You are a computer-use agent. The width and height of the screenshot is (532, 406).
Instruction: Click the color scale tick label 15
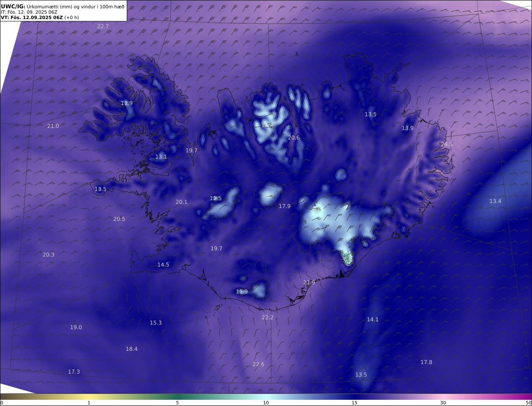tap(355, 403)
